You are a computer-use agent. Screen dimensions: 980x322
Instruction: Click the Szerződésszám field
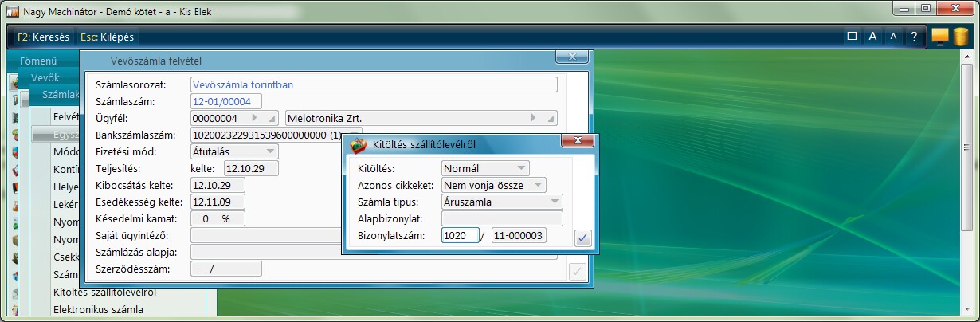226,269
